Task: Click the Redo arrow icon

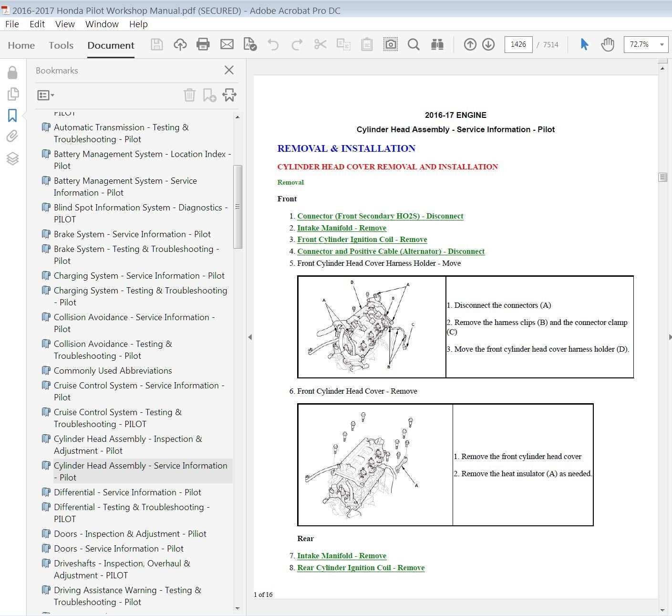Action: [x=297, y=44]
